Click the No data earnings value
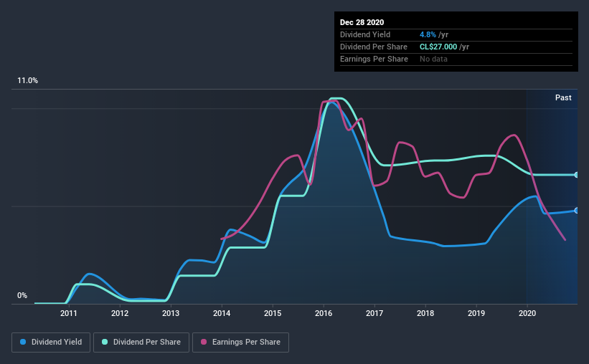 (433, 59)
